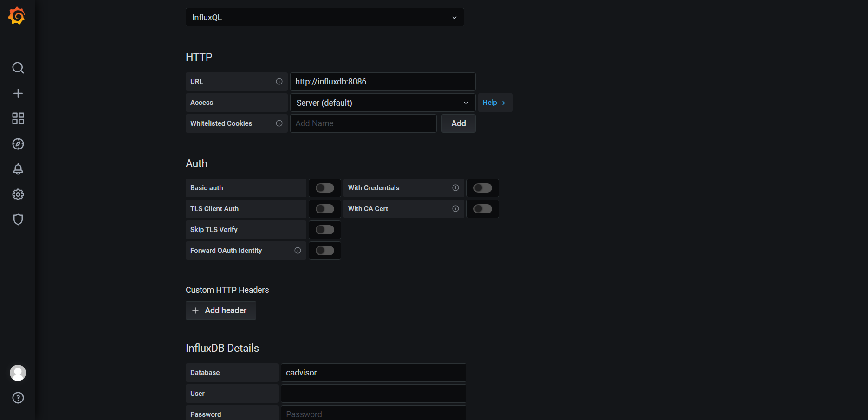Viewport: 868px width, 420px height.
Task: Show info tooltip for Forward OAuth Identity
Action: [298, 251]
